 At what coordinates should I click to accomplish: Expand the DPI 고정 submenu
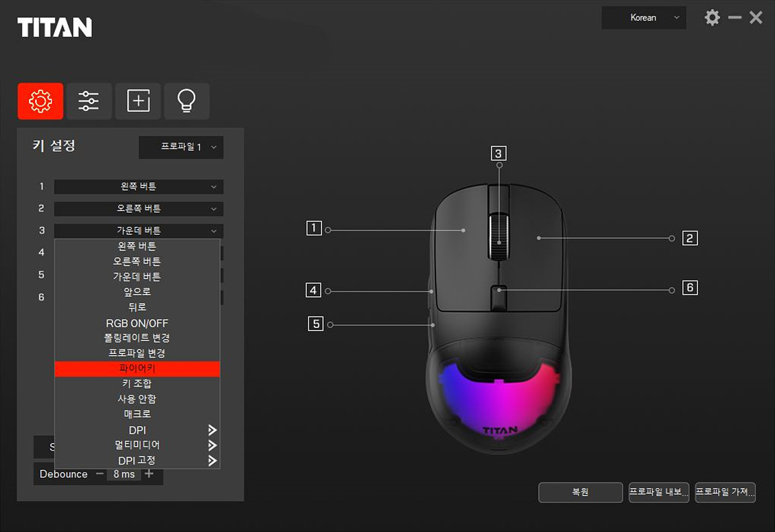(x=138, y=460)
